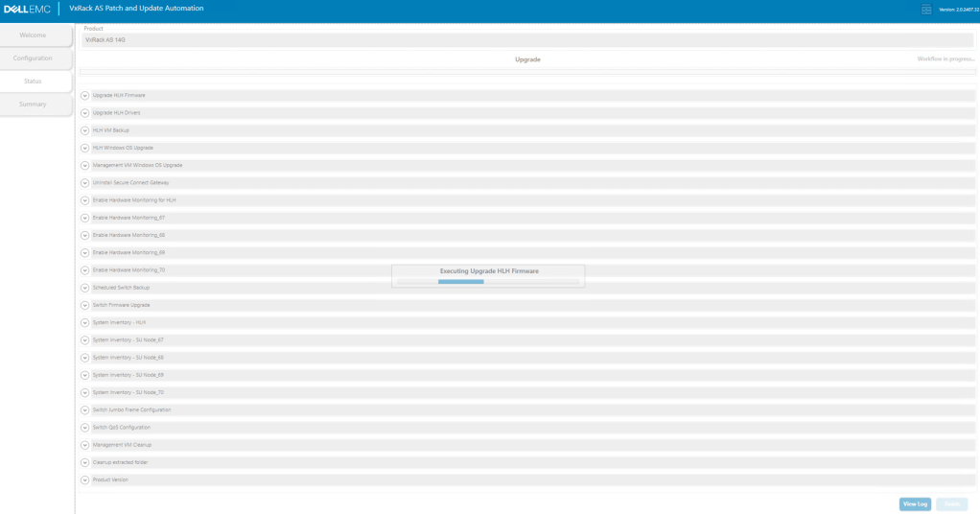980x514 pixels.
Task: Open Management VM Windows OS Upgrade details
Action: [x=85, y=165]
